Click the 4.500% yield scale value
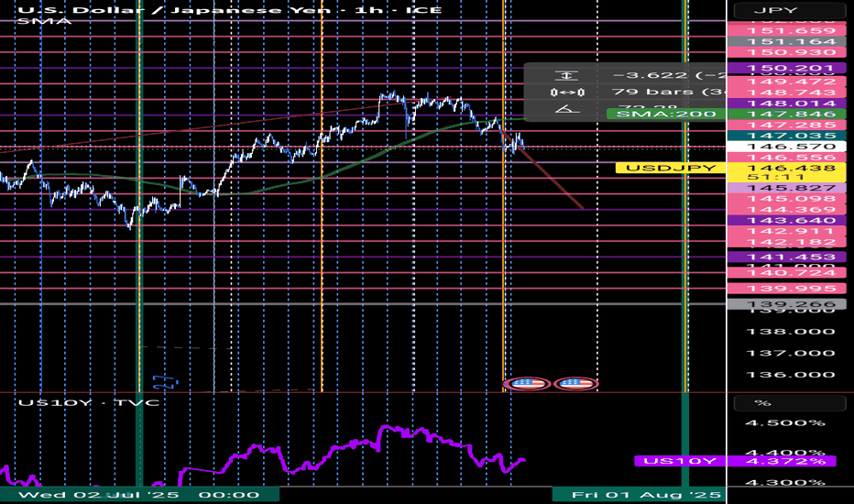The height and width of the screenshot is (504, 854). [785, 423]
